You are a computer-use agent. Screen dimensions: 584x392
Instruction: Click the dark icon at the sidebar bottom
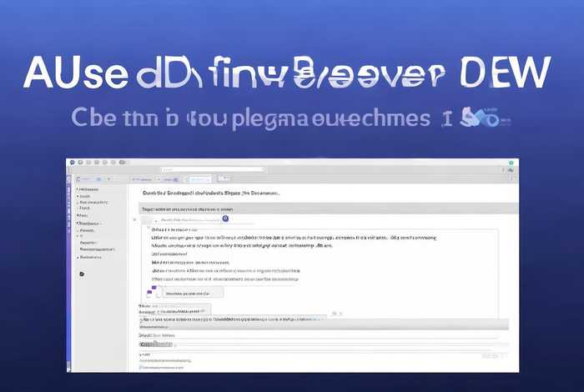click(x=81, y=274)
